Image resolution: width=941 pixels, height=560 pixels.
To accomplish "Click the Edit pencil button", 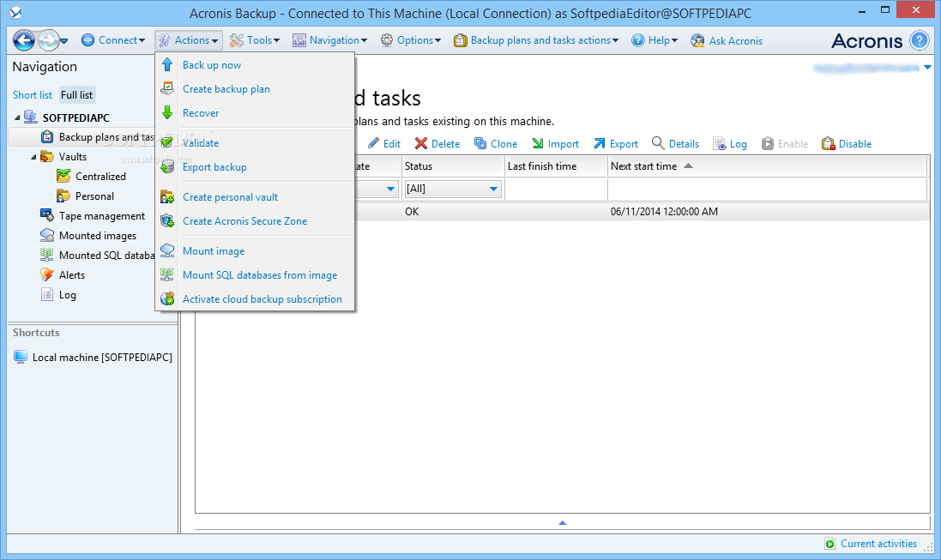I will coord(384,143).
